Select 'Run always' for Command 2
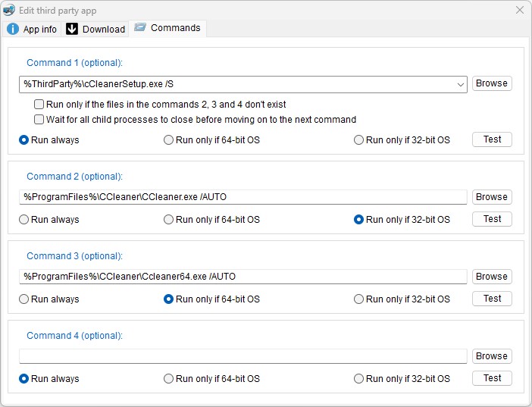 coord(23,220)
